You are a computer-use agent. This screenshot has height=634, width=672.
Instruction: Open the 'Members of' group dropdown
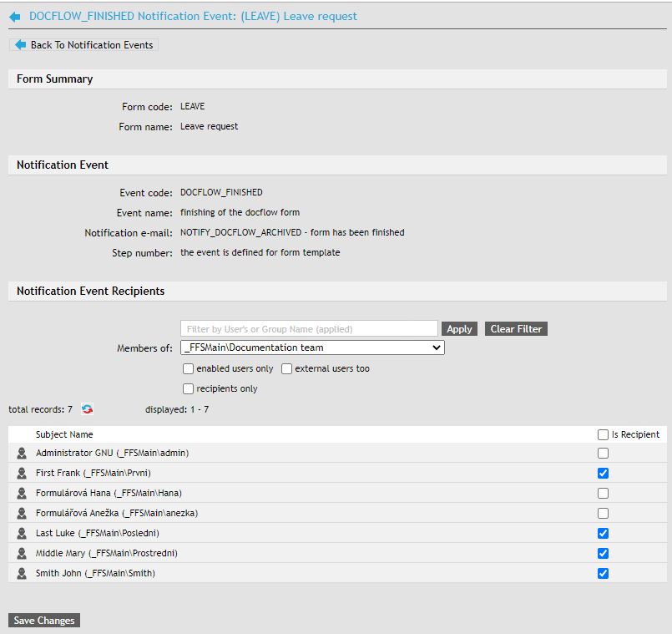[x=312, y=347]
